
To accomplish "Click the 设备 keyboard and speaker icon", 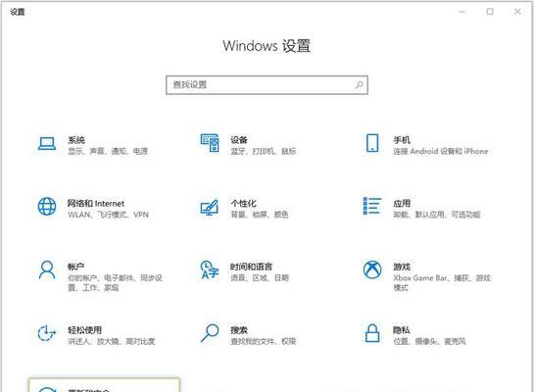I will tap(210, 143).
